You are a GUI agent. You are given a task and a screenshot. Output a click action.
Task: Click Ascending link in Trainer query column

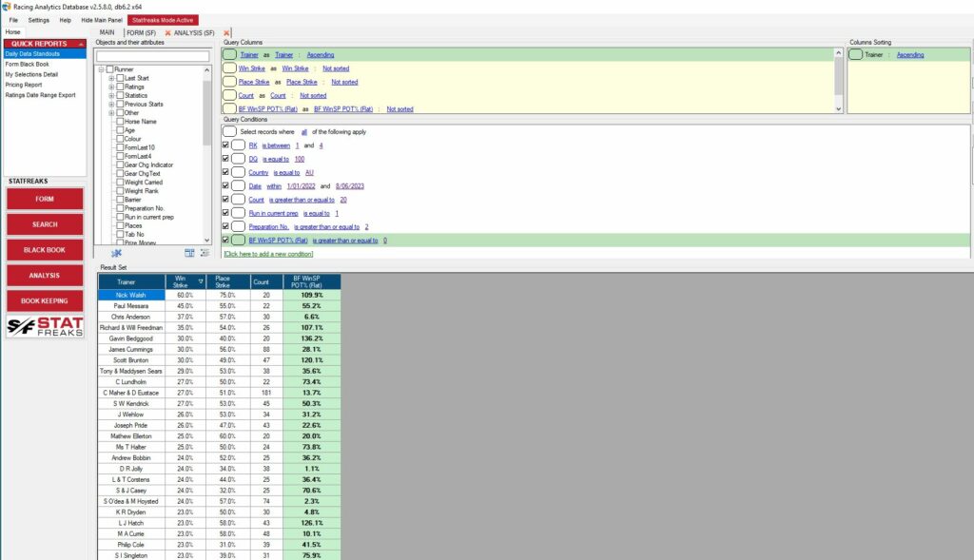pyautogui.click(x=321, y=54)
